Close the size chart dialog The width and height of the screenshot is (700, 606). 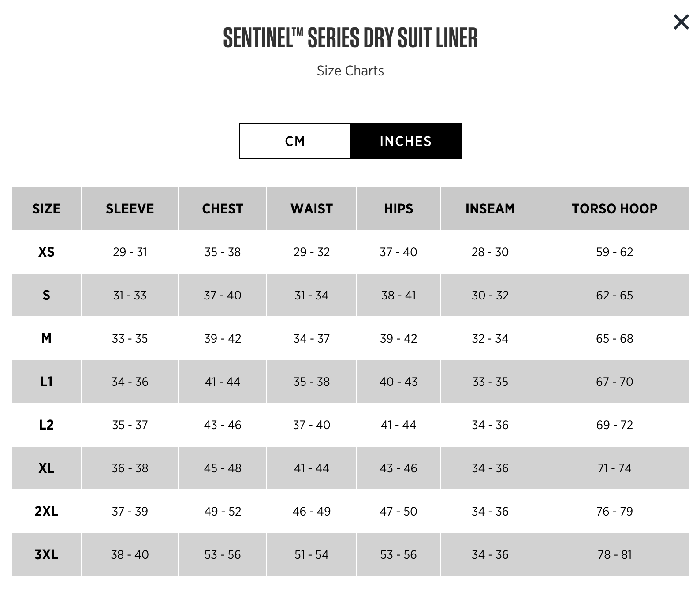tap(681, 22)
